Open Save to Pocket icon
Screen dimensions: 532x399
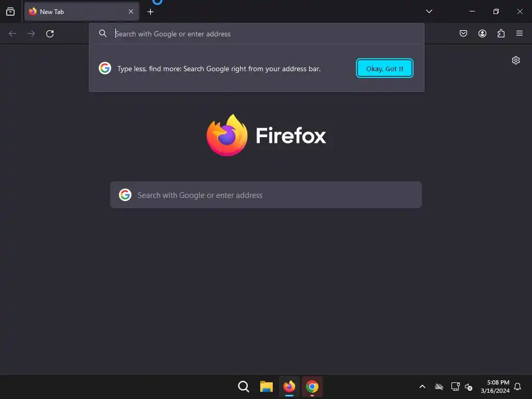tap(463, 33)
